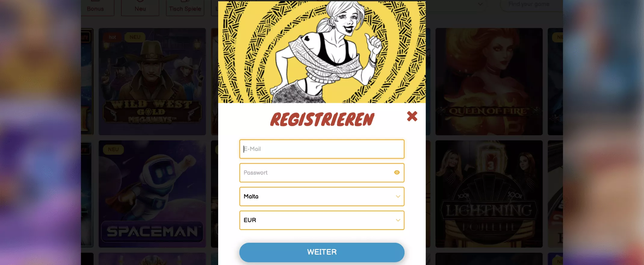Close the Registrieren dialog with red X

tap(412, 116)
